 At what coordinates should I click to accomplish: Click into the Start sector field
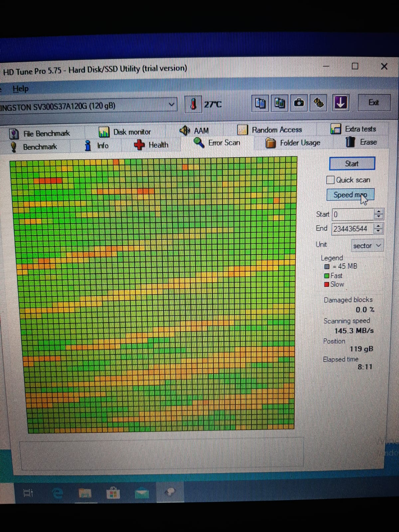point(353,214)
